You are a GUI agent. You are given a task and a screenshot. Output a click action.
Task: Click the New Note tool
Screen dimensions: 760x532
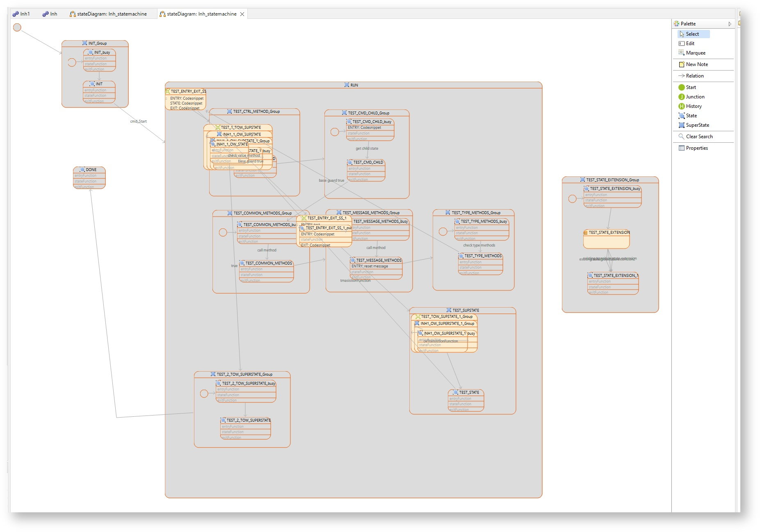(696, 64)
